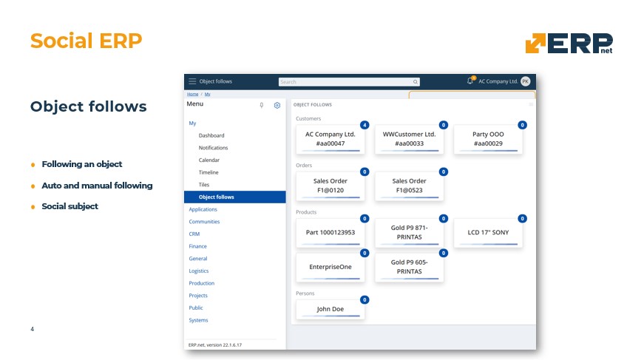Click the search magnifier icon

[x=416, y=82]
